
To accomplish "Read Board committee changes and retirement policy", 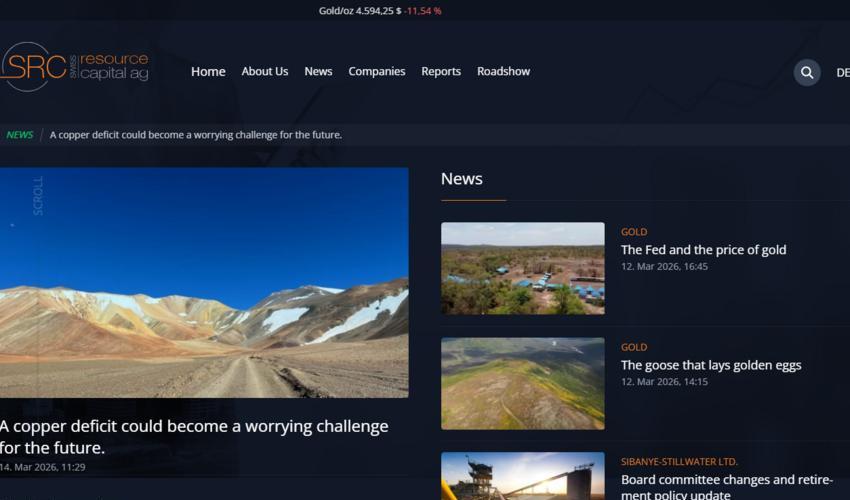I will pos(726,486).
